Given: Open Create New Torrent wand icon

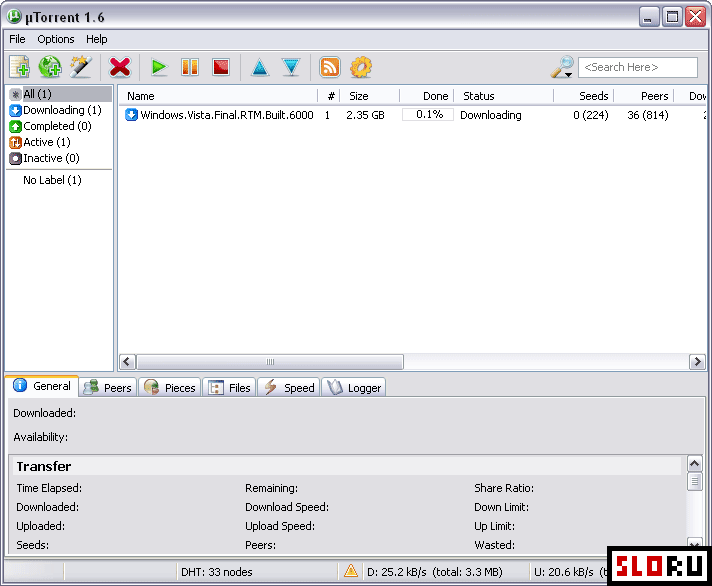Looking at the screenshot, I should click(81, 67).
